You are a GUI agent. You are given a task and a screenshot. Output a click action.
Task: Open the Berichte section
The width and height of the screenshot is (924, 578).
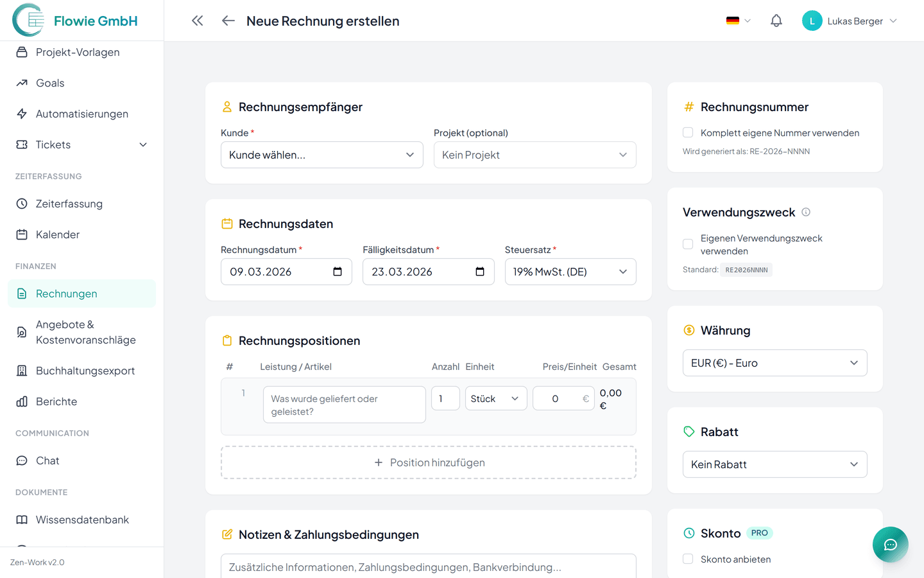[56, 401]
